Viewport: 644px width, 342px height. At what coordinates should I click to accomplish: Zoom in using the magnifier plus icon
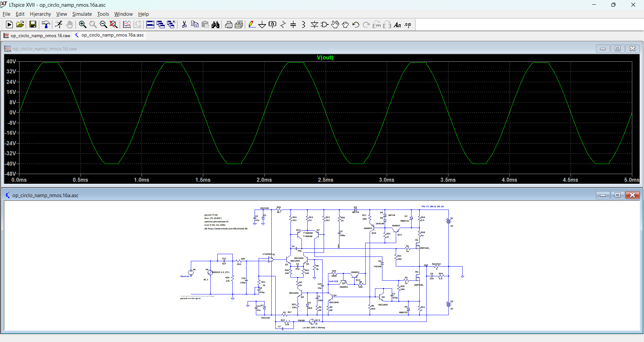pos(83,24)
